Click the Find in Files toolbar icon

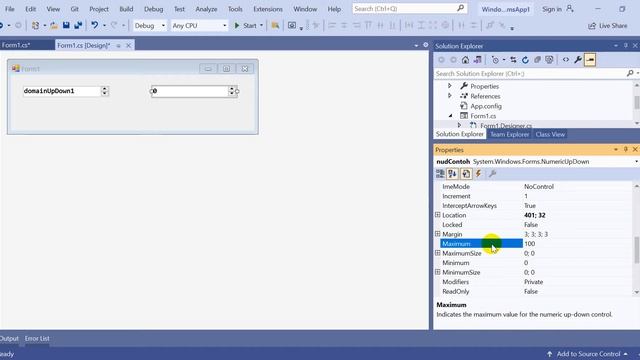pyautogui.click(x=276, y=25)
